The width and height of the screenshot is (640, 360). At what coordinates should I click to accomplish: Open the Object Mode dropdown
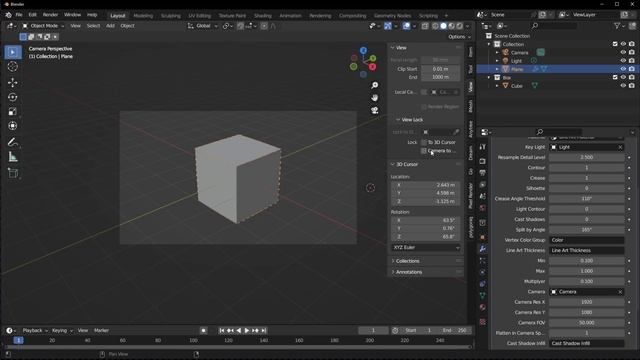click(x=43, y=26)
